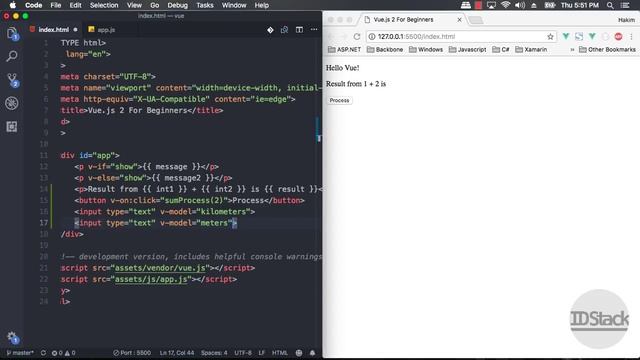Open the Wi-Fi menu in the menu bar
This screenshot has height=360, width=640.
pos(505,5)
